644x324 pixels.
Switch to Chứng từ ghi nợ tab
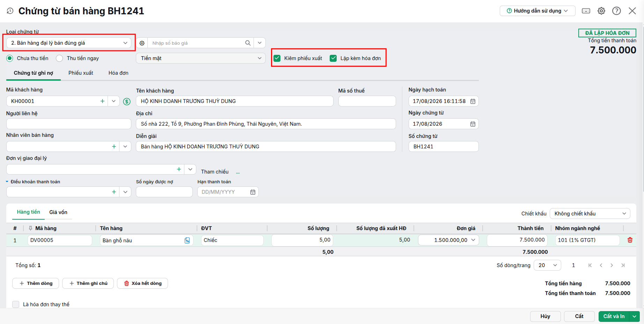pyautogui.click(x=34, y=73)
